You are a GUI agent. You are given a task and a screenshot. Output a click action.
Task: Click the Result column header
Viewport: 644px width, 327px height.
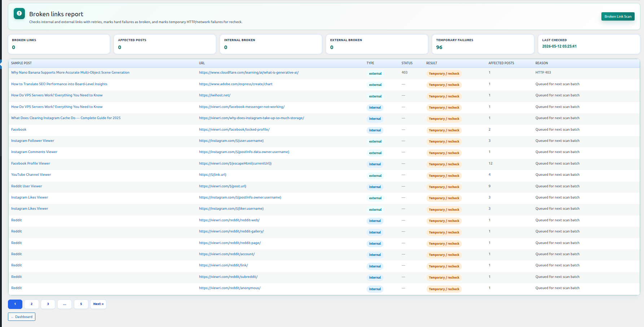(431, 63)
